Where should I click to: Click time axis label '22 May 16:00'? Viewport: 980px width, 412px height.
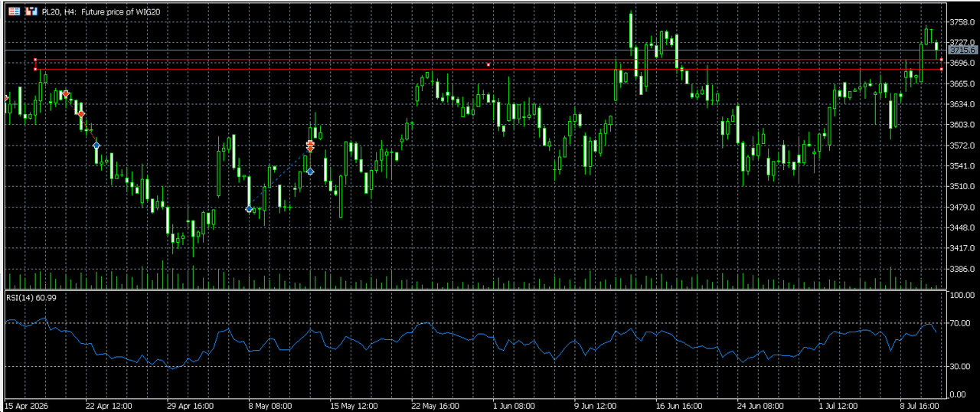[435, 406]
